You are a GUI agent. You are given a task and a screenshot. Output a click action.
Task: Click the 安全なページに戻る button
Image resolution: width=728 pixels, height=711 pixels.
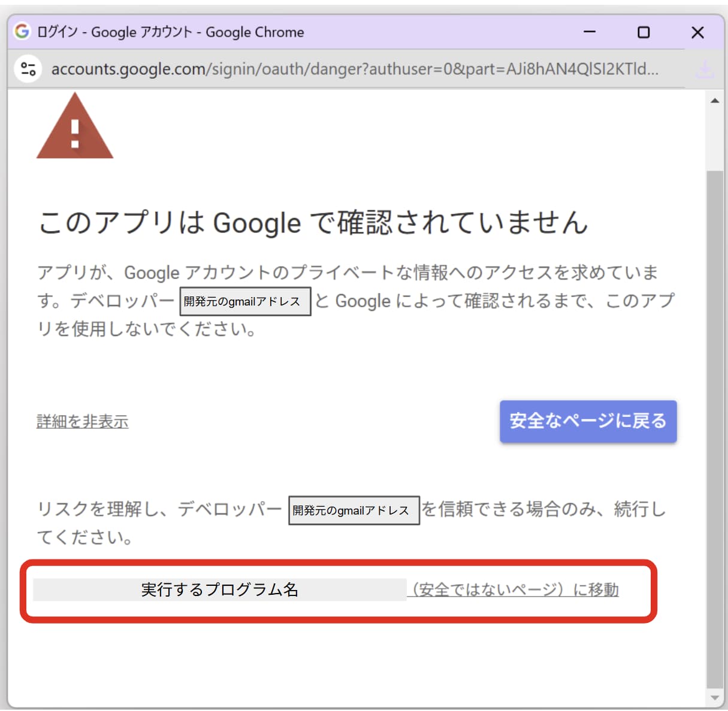click(x=588, y=421)
